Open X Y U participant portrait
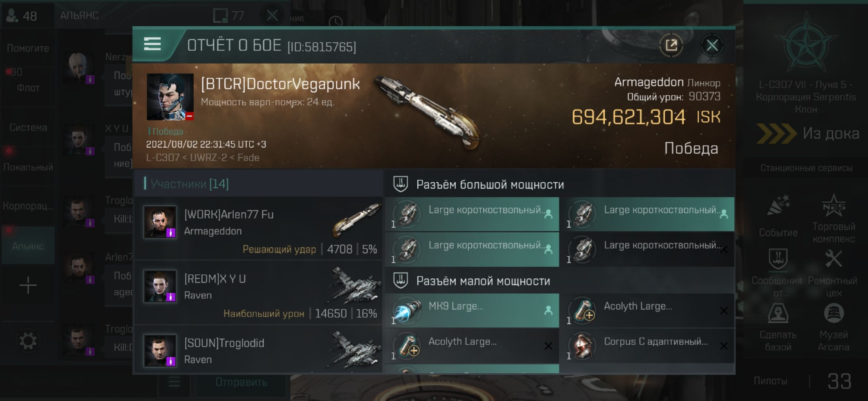Screen dimensions: 868x401 pos(160,286)
